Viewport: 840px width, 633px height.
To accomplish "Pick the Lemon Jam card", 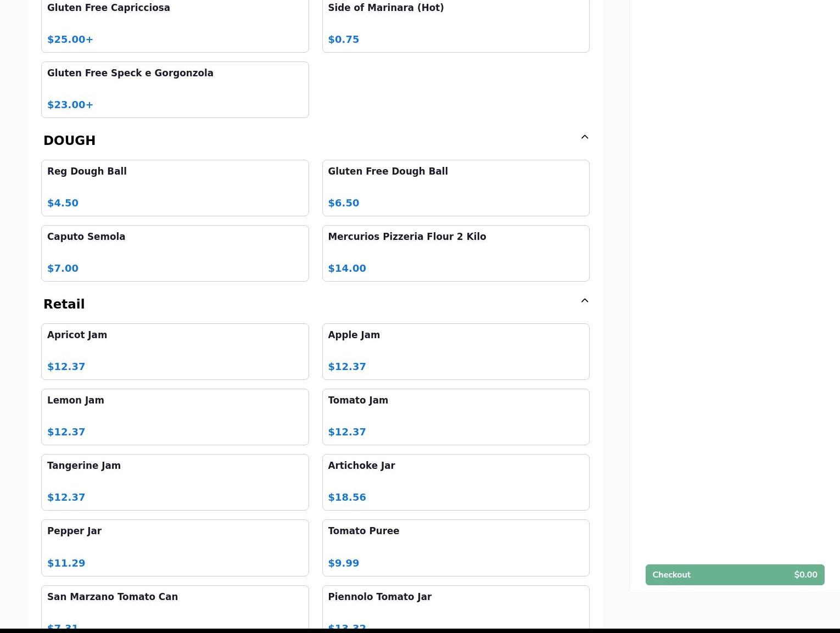I will pyautogui.click(x=175, y=417).
